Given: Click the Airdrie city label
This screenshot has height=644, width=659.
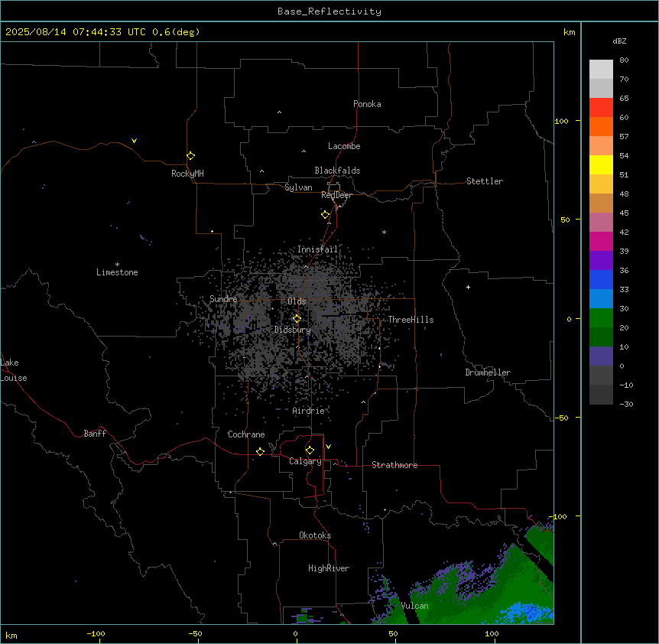Looking at the screenshot, I should pos(309,411).
